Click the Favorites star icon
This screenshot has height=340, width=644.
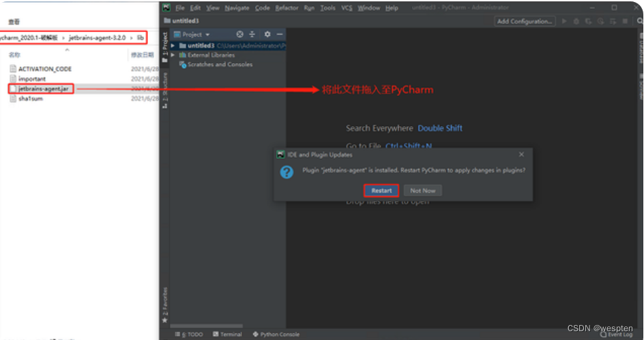pyautogui.click(x=164, y=320)
